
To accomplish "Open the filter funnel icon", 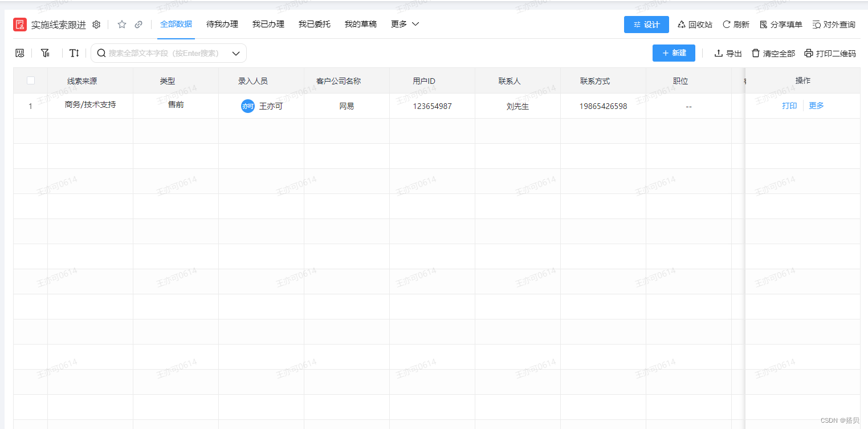I will point(45,53).
